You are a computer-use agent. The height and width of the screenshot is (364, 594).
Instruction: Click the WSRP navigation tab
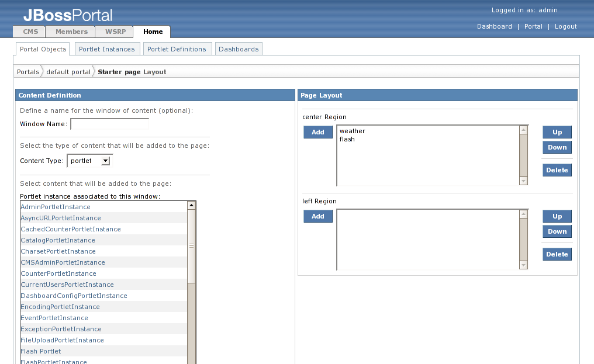[x=115, y=32]
